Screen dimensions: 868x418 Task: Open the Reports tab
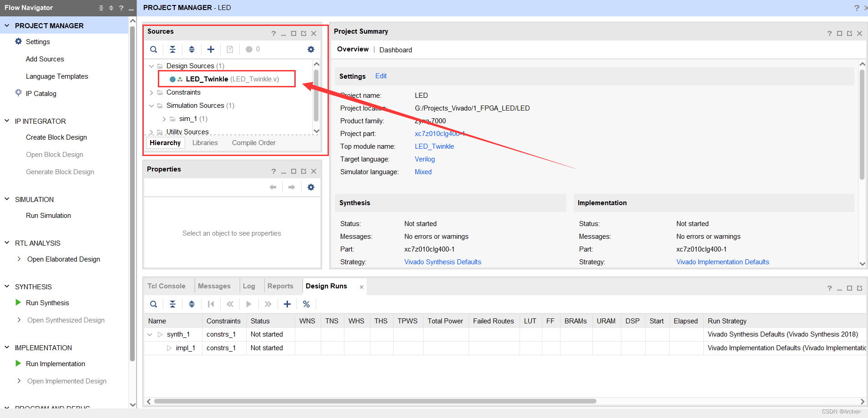pos(280,286)
